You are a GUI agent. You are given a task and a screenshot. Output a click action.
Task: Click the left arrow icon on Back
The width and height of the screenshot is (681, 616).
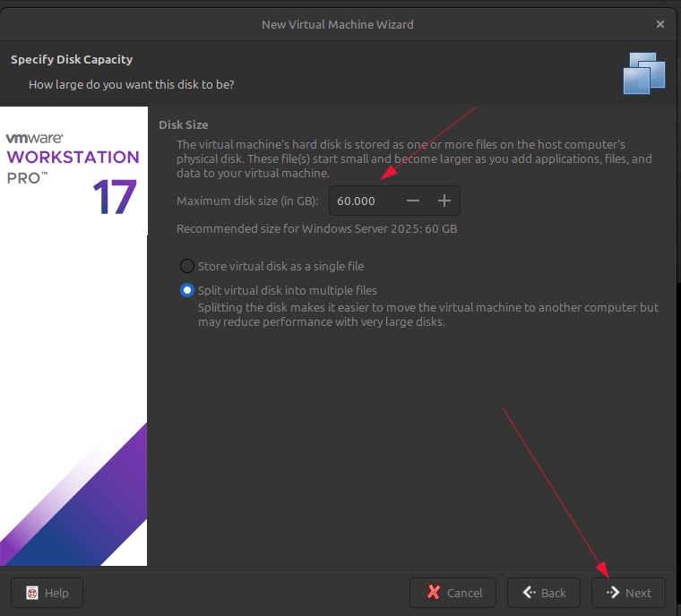(530, 593)
